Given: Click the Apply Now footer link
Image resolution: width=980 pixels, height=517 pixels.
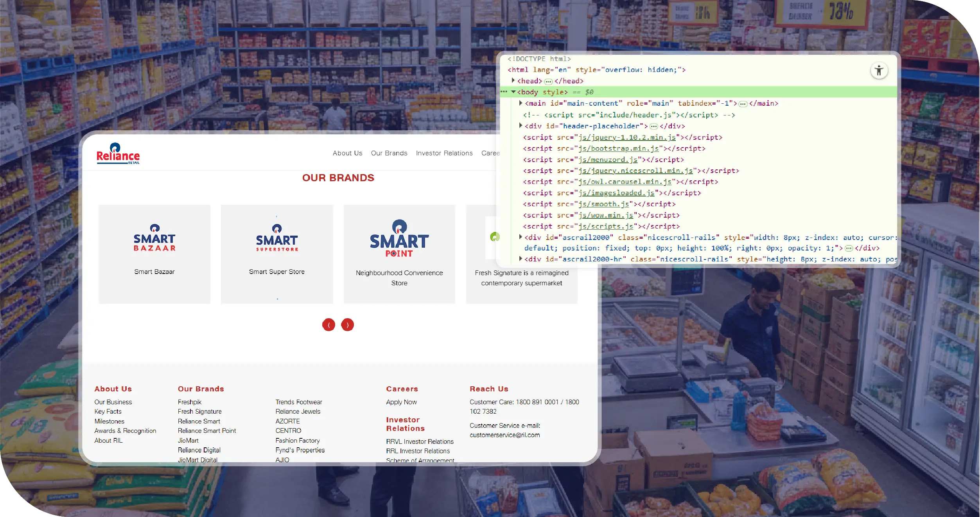Looking at the screenshot, I should [401, 402].
